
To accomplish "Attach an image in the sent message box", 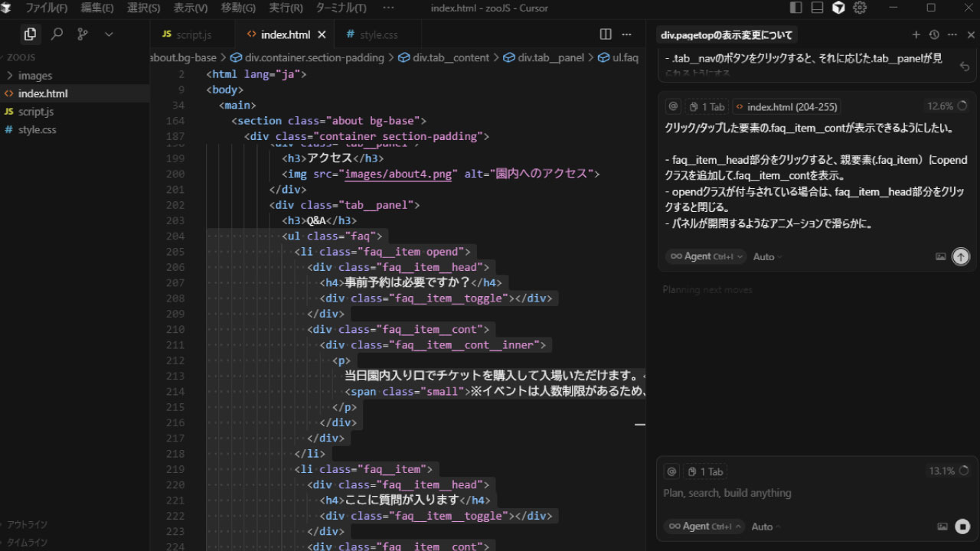I will coord(941,257).
